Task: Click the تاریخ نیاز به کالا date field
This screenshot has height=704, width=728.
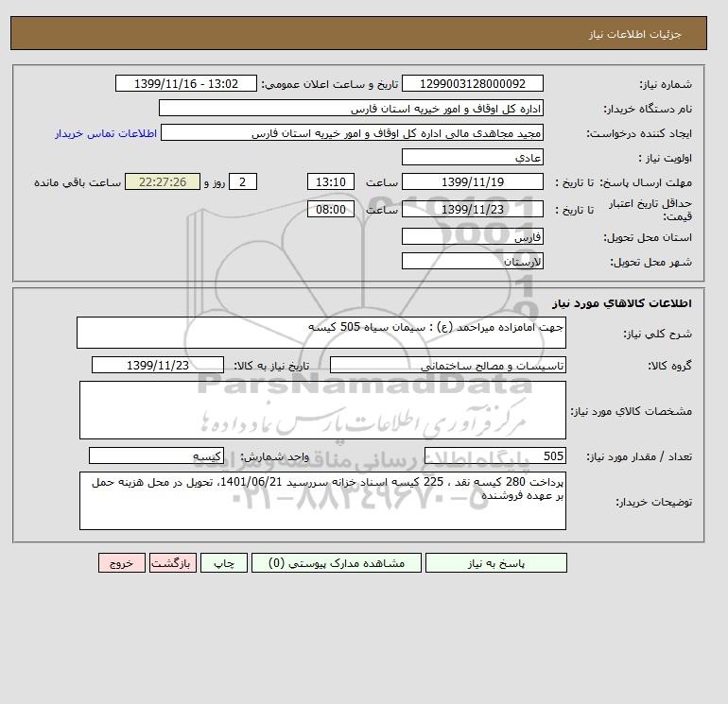Action: 158,365
